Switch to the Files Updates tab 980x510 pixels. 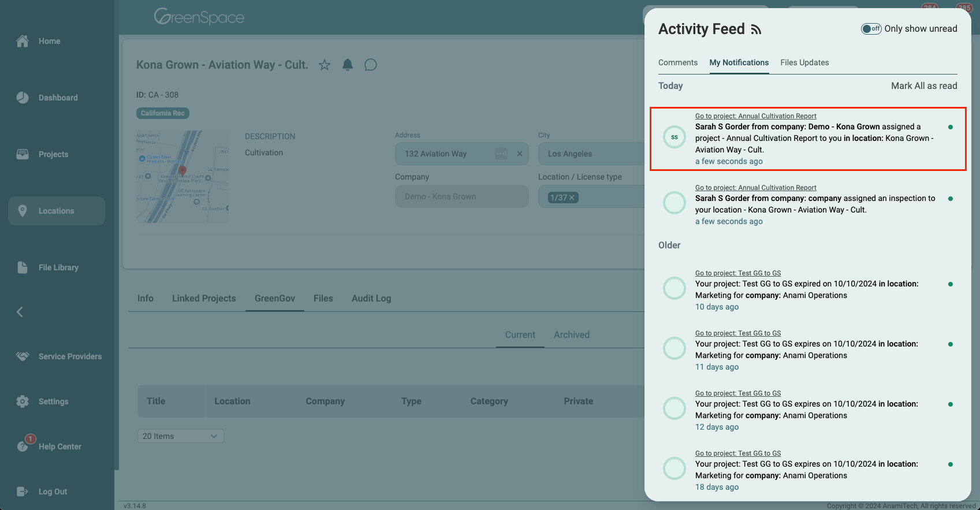(804, 62)
